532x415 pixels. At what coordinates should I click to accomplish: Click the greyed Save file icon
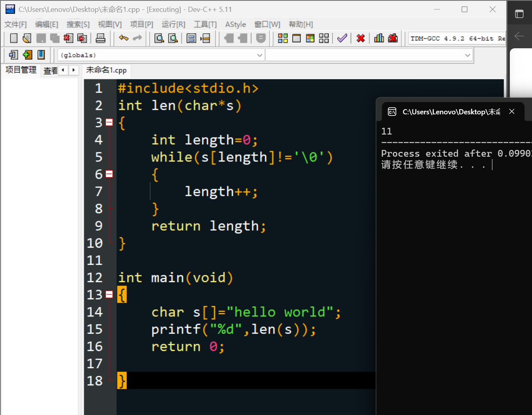[41, 38]
